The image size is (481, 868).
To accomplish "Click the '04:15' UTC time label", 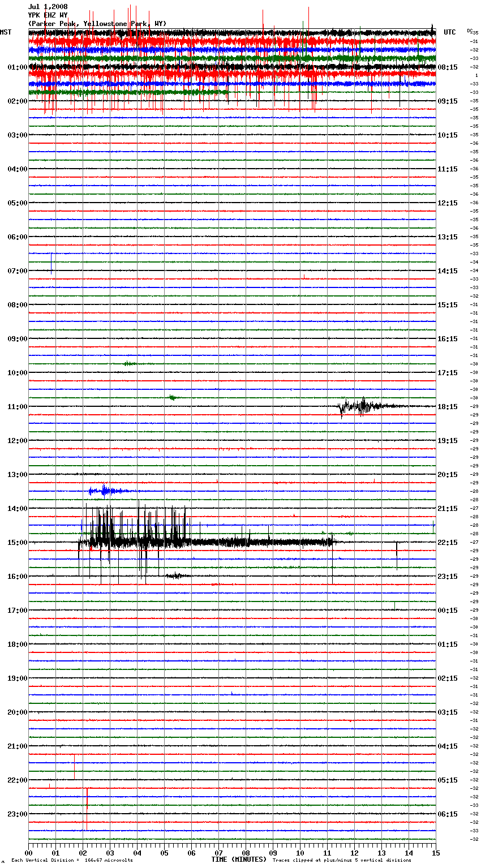I will 448,746.
